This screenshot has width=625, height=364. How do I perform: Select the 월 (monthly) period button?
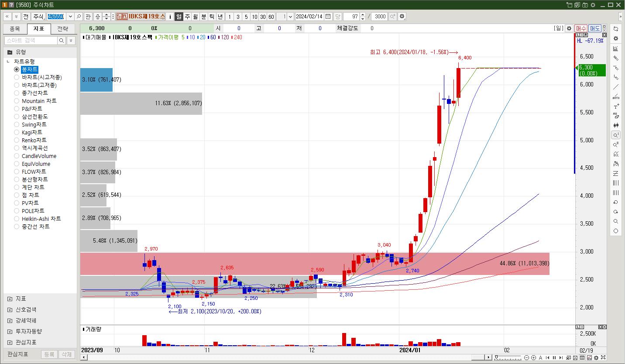pyautogui.click(x=196, y=17)
